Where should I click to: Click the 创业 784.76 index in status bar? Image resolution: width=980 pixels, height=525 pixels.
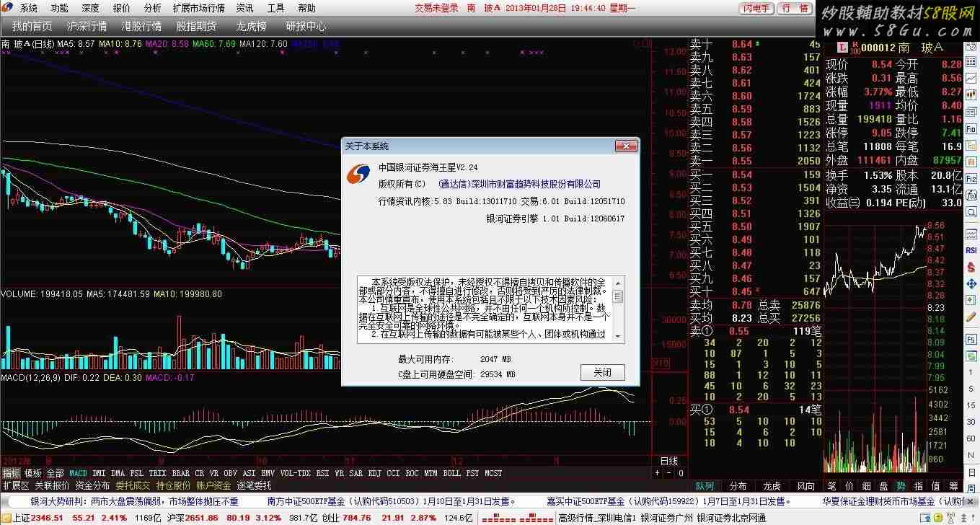pyautogui.click(x=346, y=518)
